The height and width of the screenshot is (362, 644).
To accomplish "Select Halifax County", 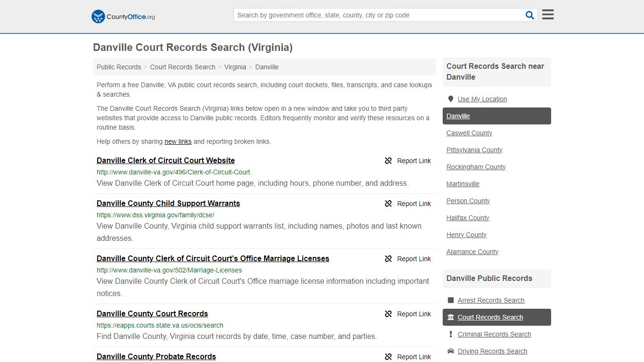I will coord(468,218).
